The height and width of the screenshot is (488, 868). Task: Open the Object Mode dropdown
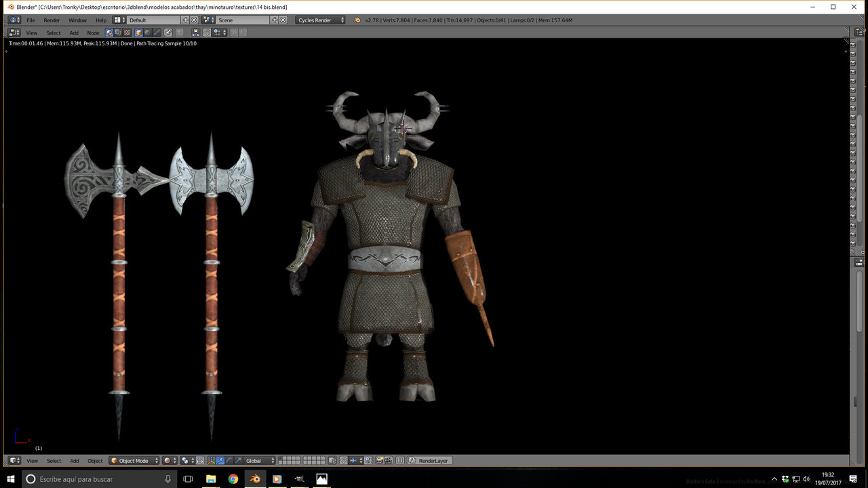coord(134,461)
